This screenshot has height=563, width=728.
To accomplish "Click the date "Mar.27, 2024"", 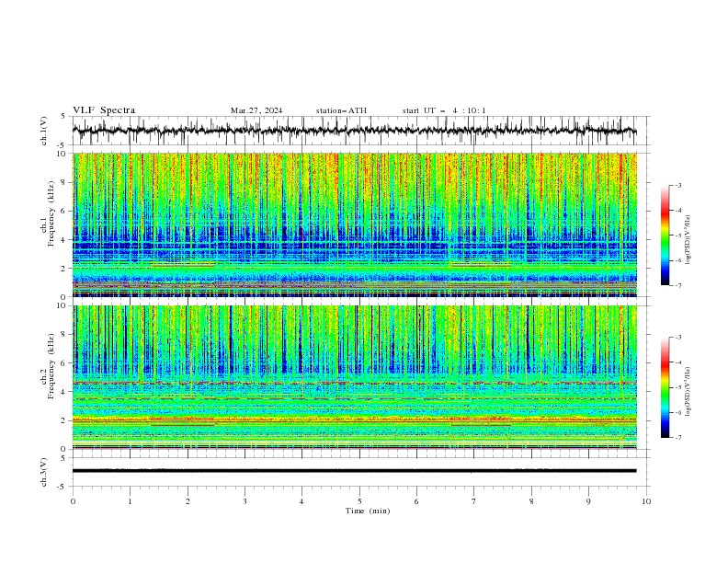I will coord(256,110).
